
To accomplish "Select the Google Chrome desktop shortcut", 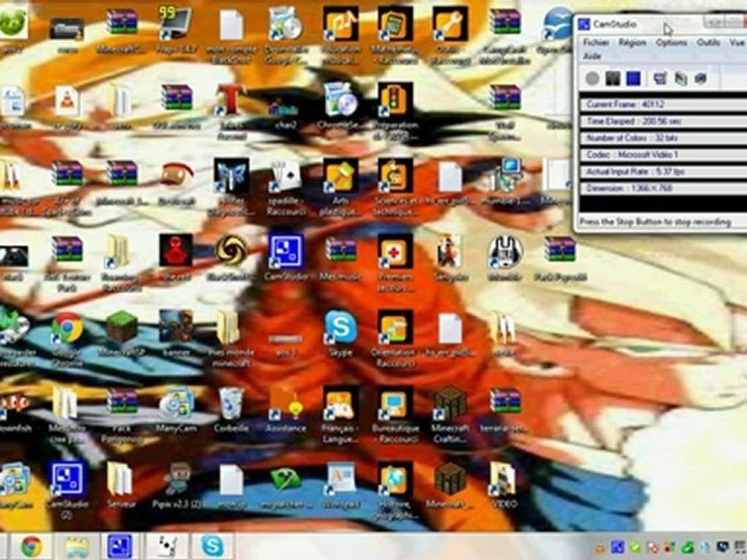I will 67,339.
